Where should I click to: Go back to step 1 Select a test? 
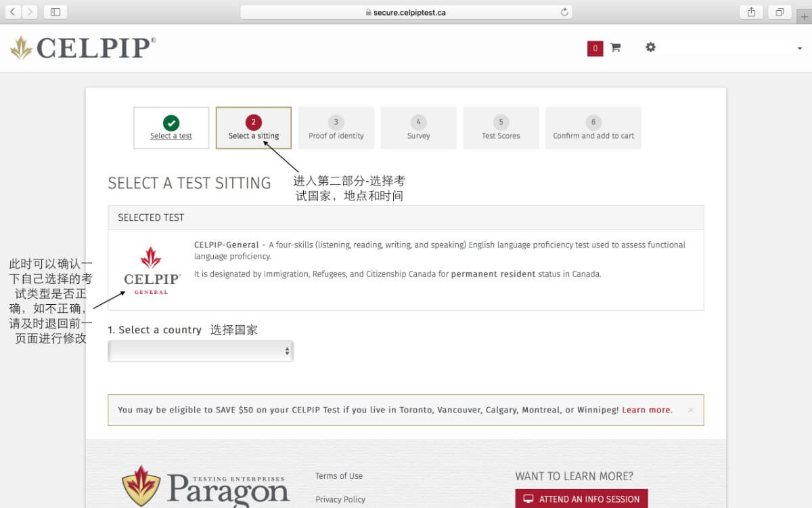pyautogui.click(x=171, y=127)
